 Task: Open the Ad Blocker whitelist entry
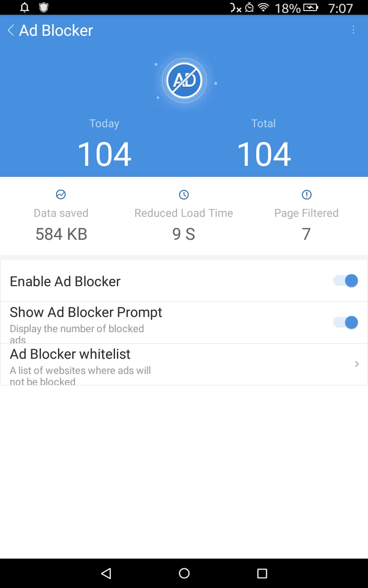pos(138,364)
